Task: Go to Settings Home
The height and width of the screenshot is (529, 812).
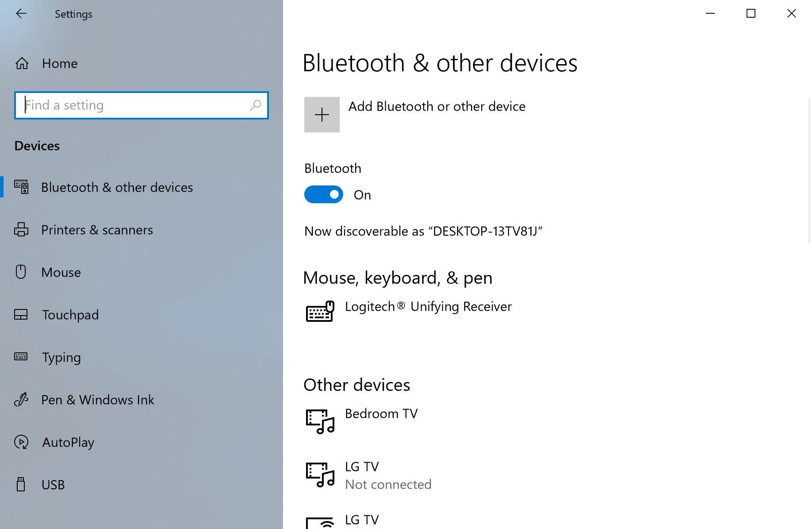Action: [60, 63]
